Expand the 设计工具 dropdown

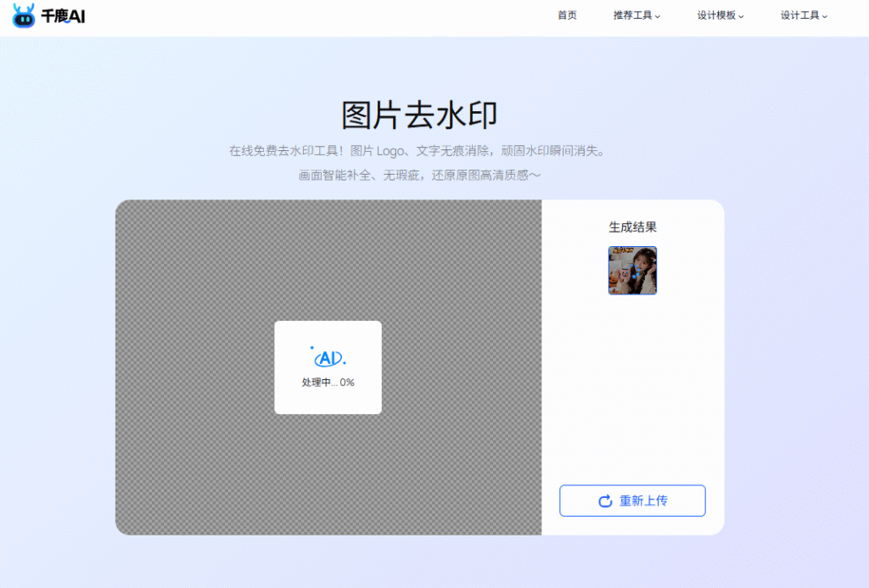[x=799, y=14]
